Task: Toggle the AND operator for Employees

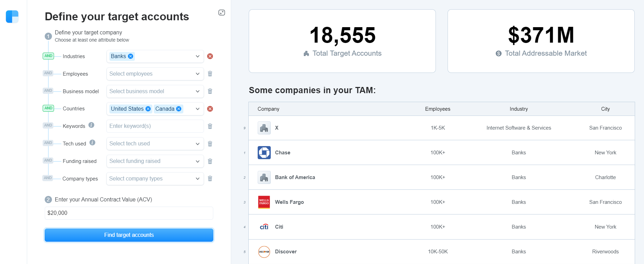Action: pos(48,73)
